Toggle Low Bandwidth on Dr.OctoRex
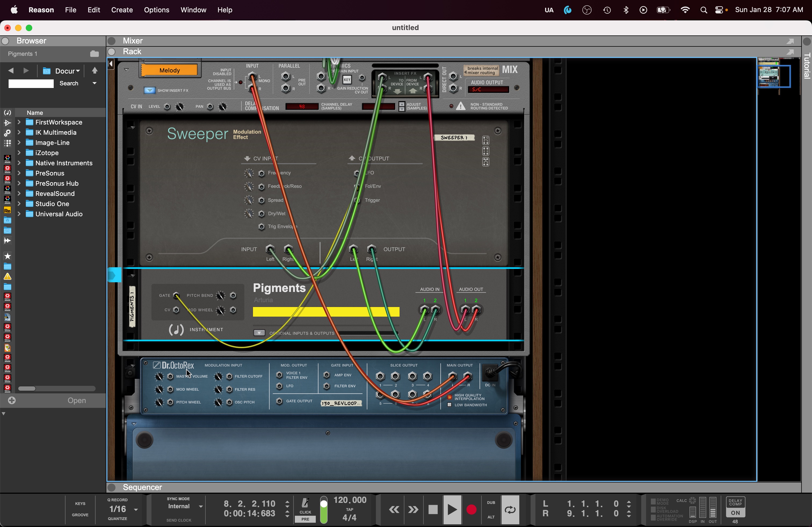The image size is (812, 527). (x=449, y=405)
